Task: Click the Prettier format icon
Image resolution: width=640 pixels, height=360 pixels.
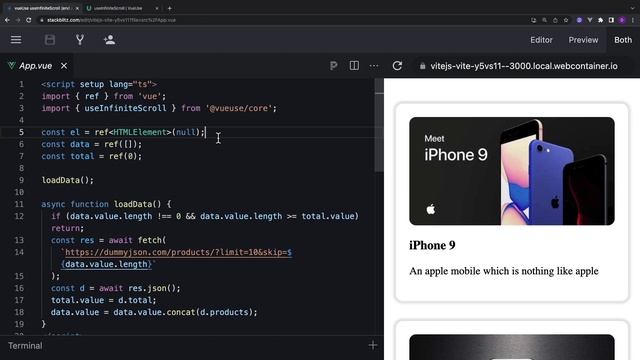Action: pos(333,66)
